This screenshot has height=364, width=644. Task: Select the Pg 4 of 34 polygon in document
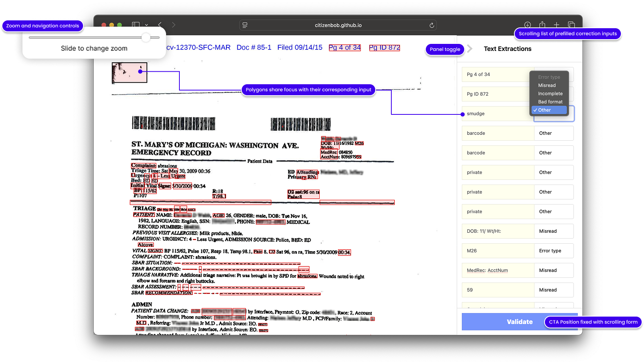point(345,47)
